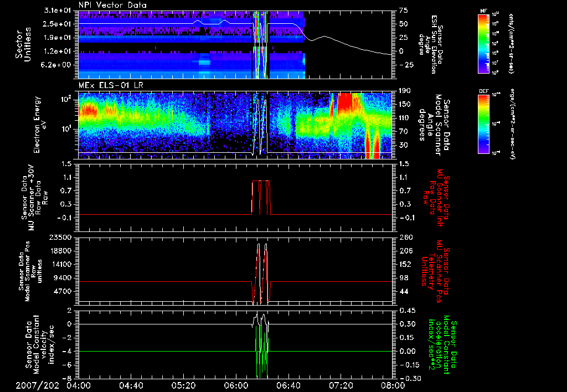
Task: Click the "98" telemetry position tick value
Action: pyautogui.click(x=403, y=278)
